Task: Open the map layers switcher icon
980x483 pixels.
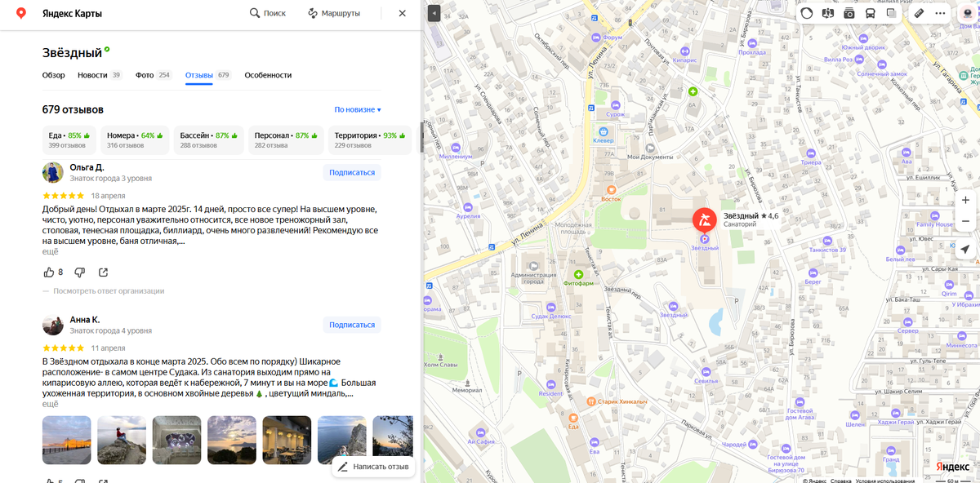Action: pos(892,13)
